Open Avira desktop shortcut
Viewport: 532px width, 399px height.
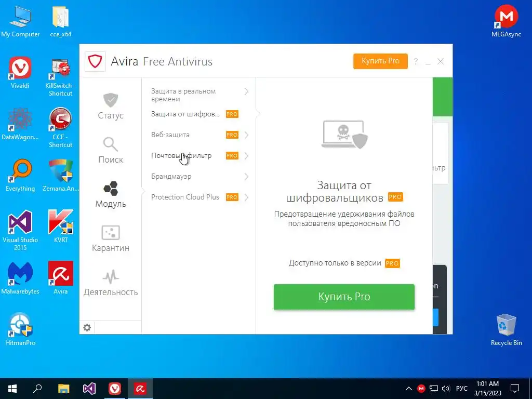click(x=60, y=278)
